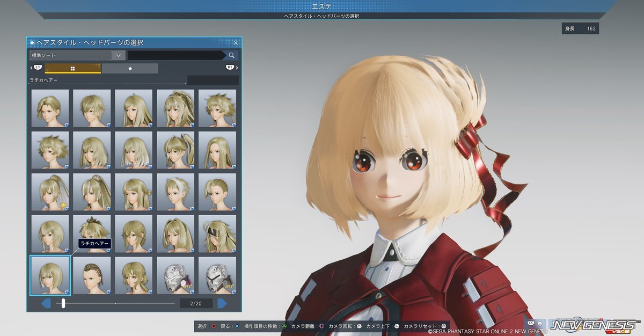This screenshot has width=644, height=336.
Task: Click the 選択 control hint
Action: click(x=207, y=326)
